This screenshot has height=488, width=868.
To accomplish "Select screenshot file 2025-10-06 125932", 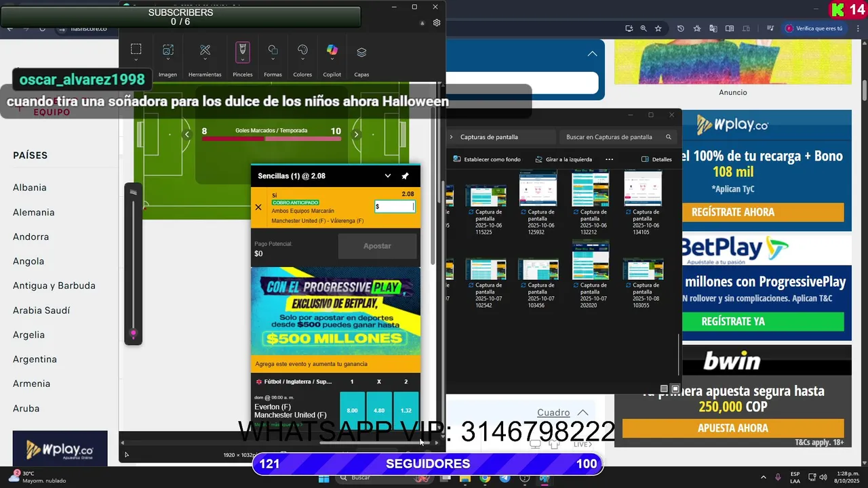I will click(538, 202).
